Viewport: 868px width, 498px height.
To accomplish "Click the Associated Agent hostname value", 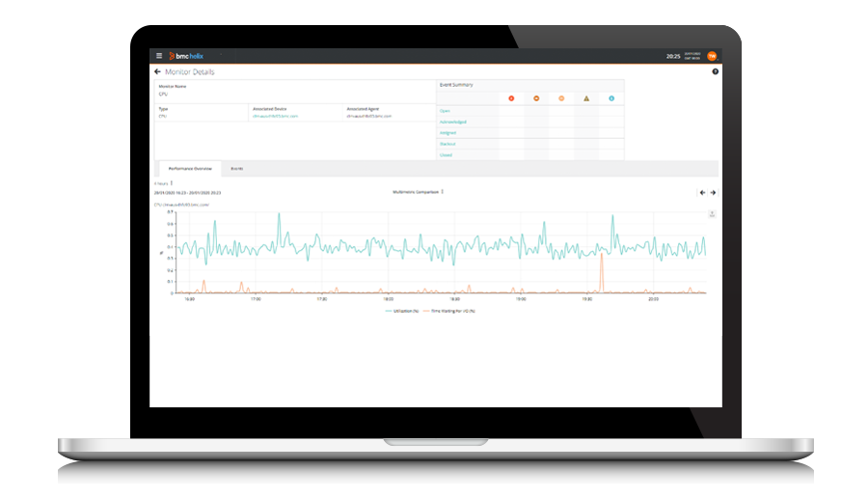I will tap(368, 117).
